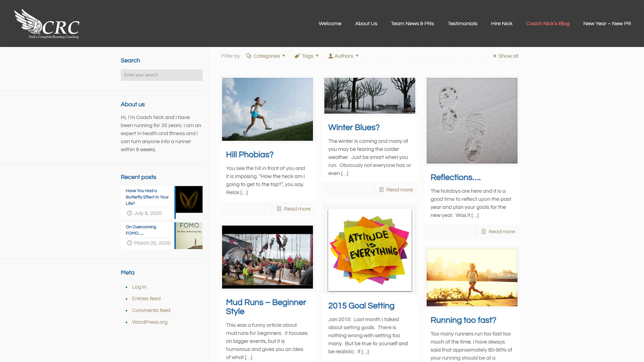Click the Categories filter tag icon
644x362 pixels.
click(x=249, y=56)
